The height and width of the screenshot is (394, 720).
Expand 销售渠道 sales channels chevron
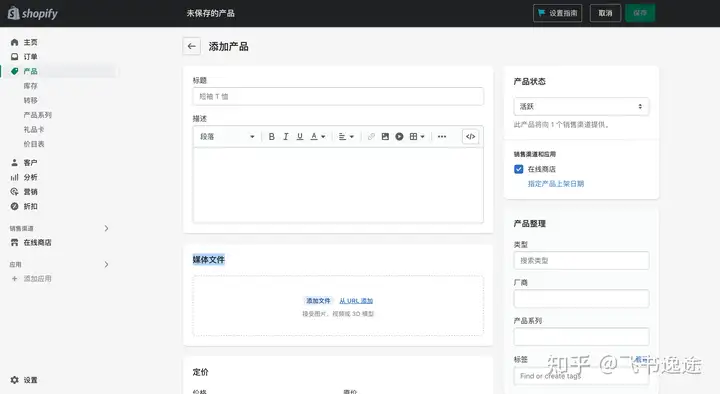pos(106,228)
